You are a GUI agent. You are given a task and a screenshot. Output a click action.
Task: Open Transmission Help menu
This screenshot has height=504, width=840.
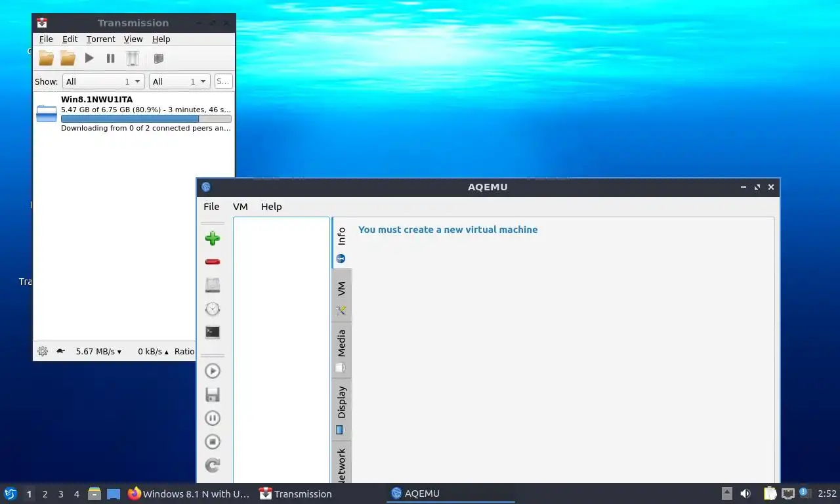(161, 39)
